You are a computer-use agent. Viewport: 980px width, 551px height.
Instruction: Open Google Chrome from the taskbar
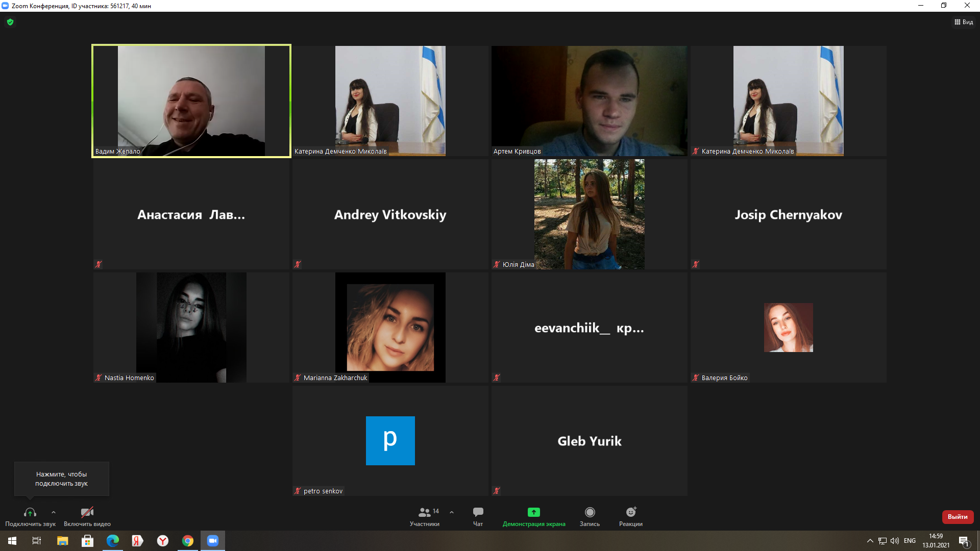pyautogui.click(x=188, y=541)
